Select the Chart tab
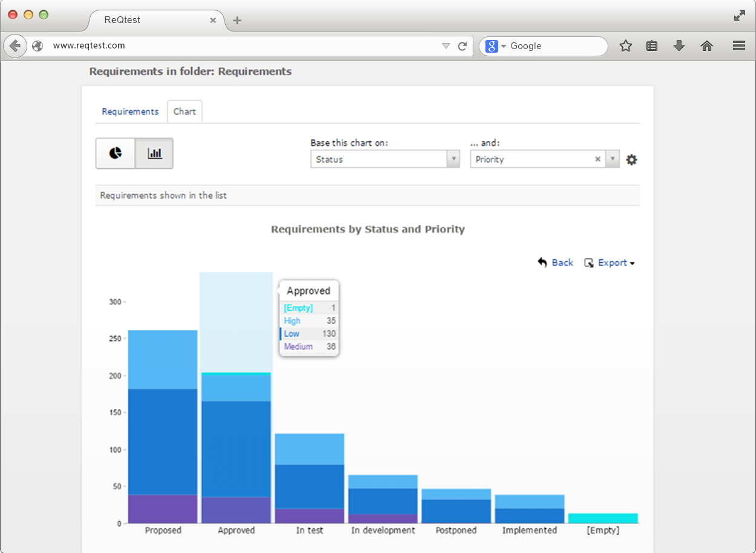This screenshot has width=756, height=553. point(185,111)
